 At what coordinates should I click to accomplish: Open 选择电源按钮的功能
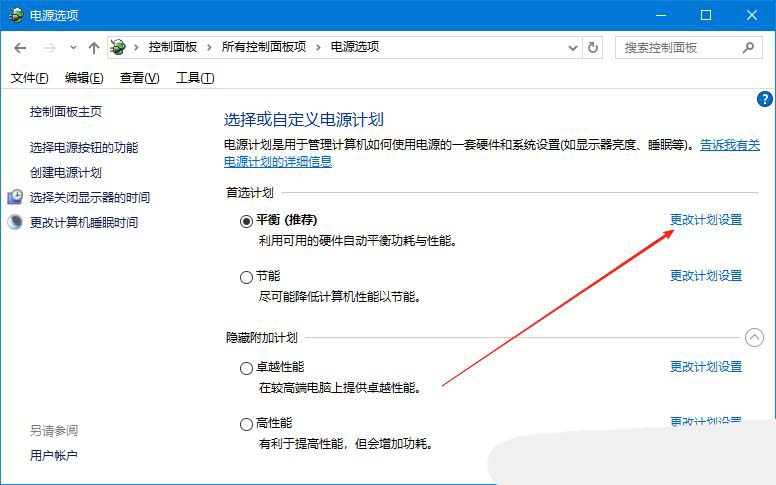[x=84, y=147]
